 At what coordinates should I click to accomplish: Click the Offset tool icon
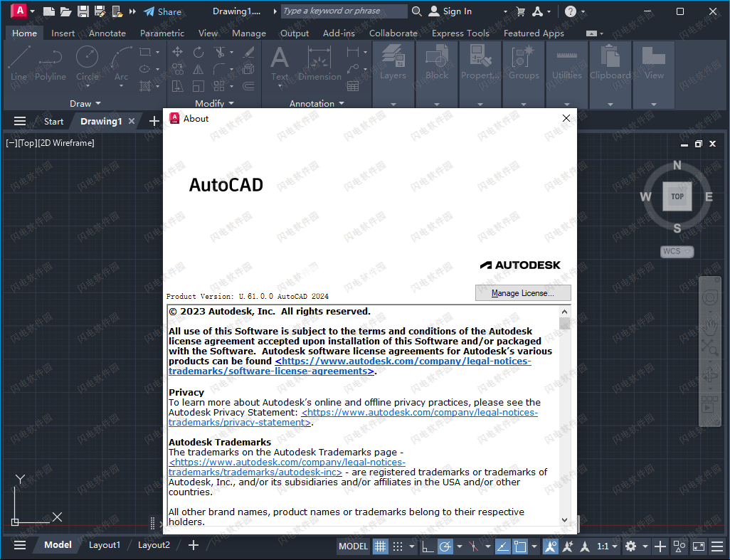click(248, 86)
